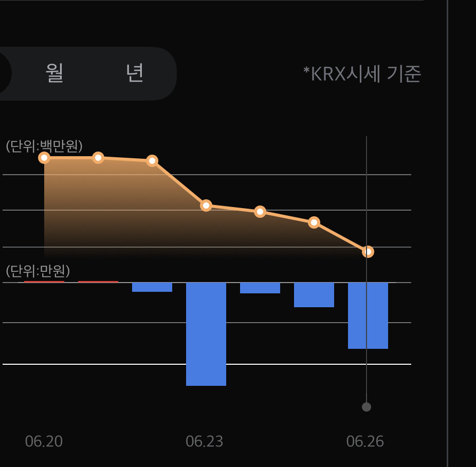Select the sixth orange line data point

314,223
